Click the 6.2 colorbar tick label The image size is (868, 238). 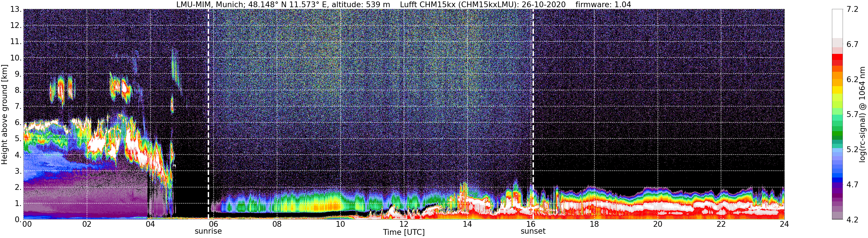(x=852, y=80)
